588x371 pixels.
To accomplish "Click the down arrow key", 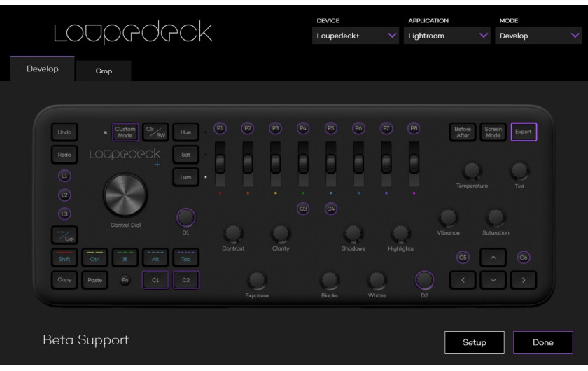I will (493, 280).
